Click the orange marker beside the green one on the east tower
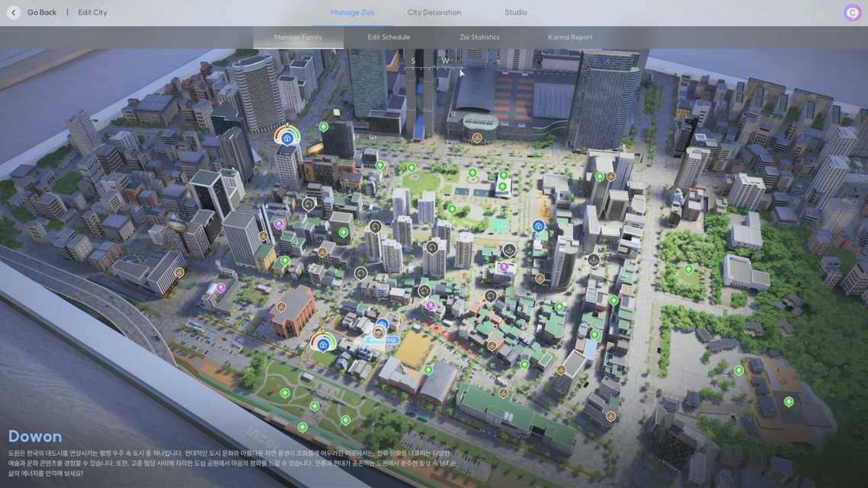Screen dimensions: 868x488 (x=610, y=177)
